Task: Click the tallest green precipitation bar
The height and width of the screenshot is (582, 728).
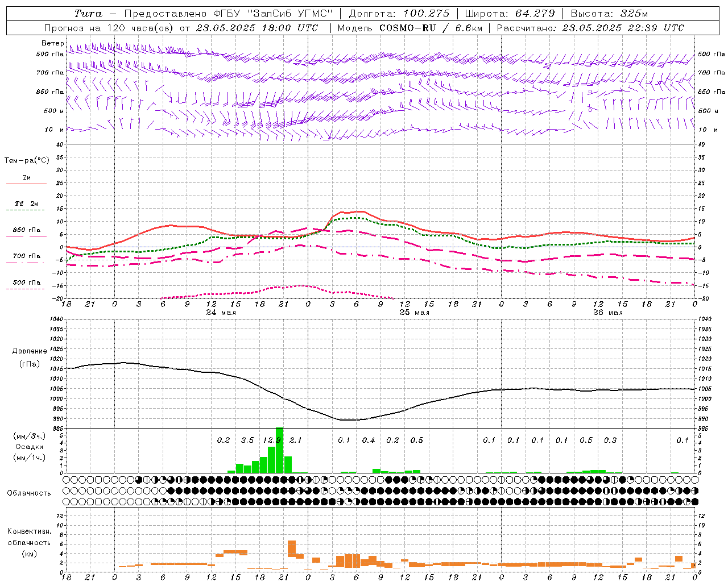Action: tap(279, 450)
